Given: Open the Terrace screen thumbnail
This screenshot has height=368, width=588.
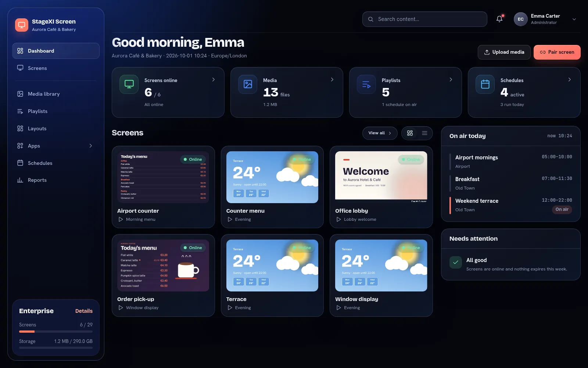Looking at the screenshot, I should tap(272, 265).
